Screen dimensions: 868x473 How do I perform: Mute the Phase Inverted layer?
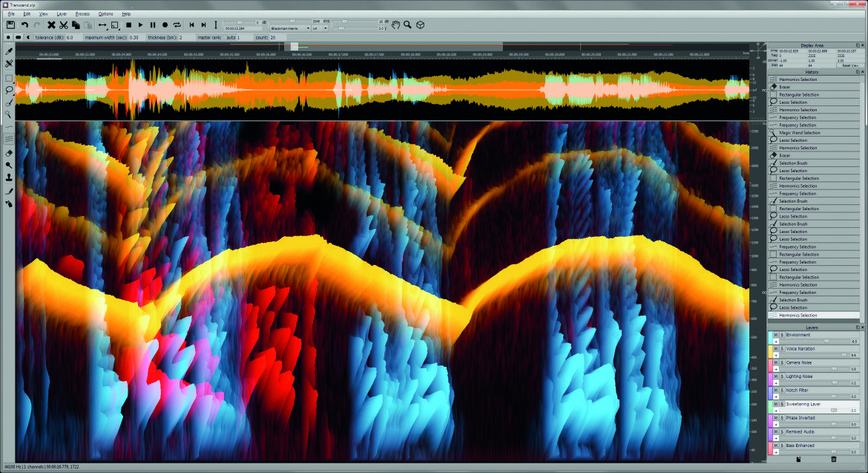tap(775, 418)
